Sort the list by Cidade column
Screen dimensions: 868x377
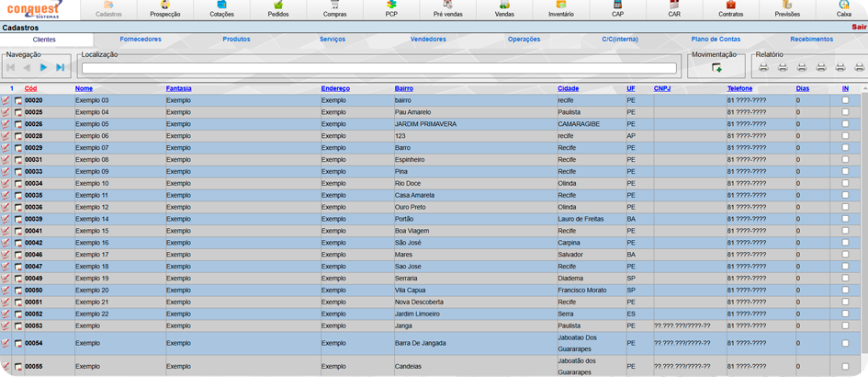tap(568, 88)
